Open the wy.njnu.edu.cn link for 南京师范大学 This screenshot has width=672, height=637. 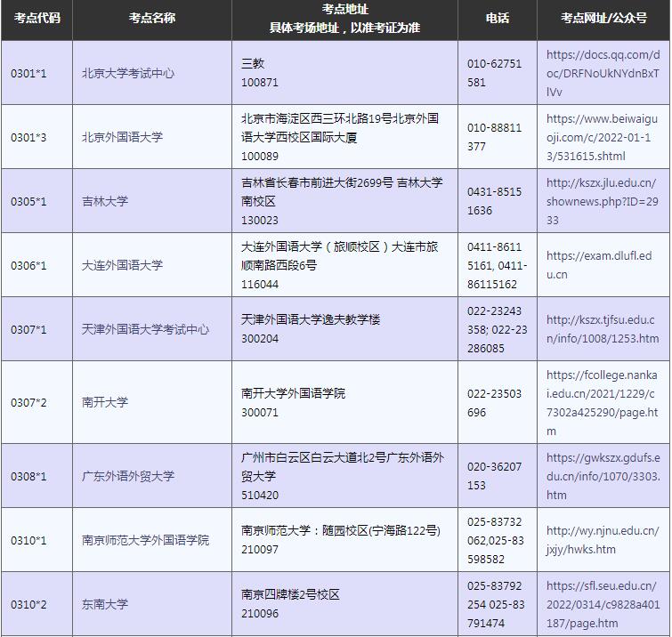tap(603, 540)
